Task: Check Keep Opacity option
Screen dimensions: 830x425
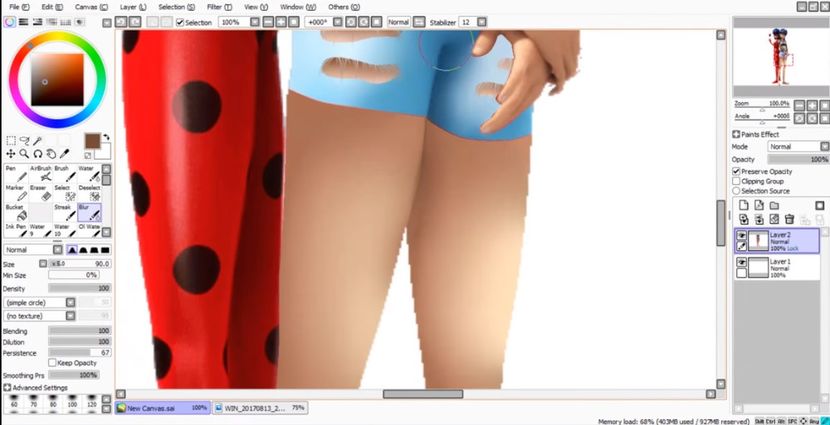Action: [52, 363]
